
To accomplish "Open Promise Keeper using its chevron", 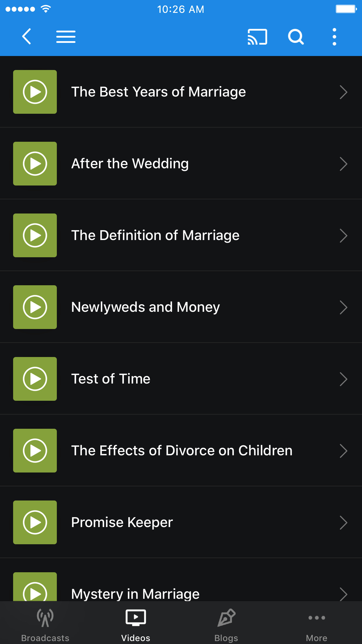I will (x=343, y=523).
